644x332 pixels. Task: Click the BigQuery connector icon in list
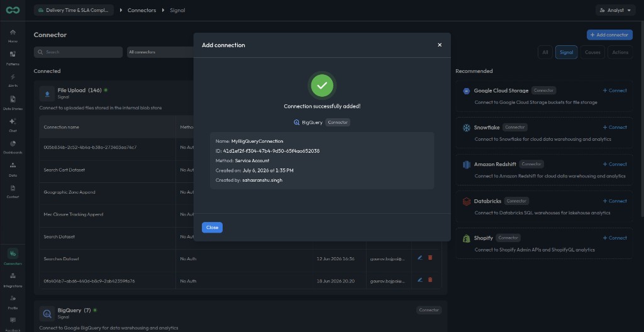47,314
